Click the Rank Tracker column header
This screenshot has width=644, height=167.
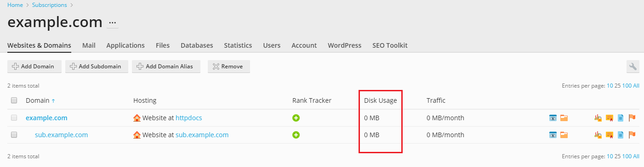pos(312,100)
